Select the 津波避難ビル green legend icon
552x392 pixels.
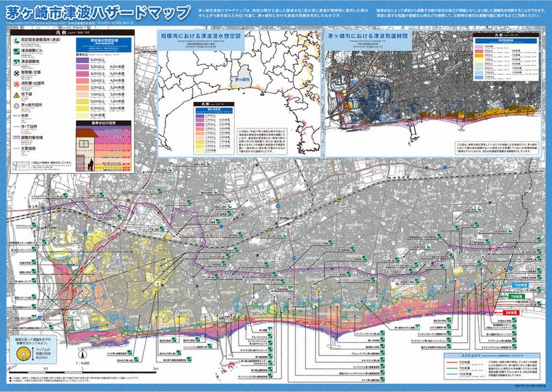click(x=17, y=52)
